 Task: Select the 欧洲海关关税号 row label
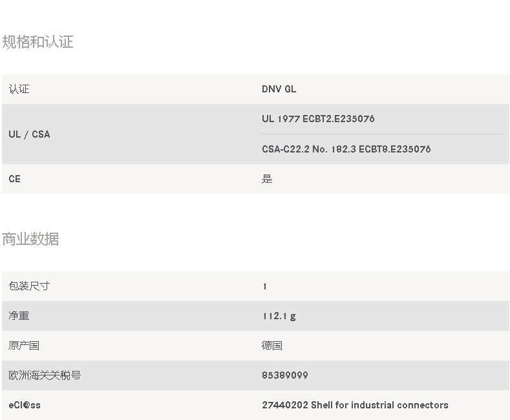[45, 375]
